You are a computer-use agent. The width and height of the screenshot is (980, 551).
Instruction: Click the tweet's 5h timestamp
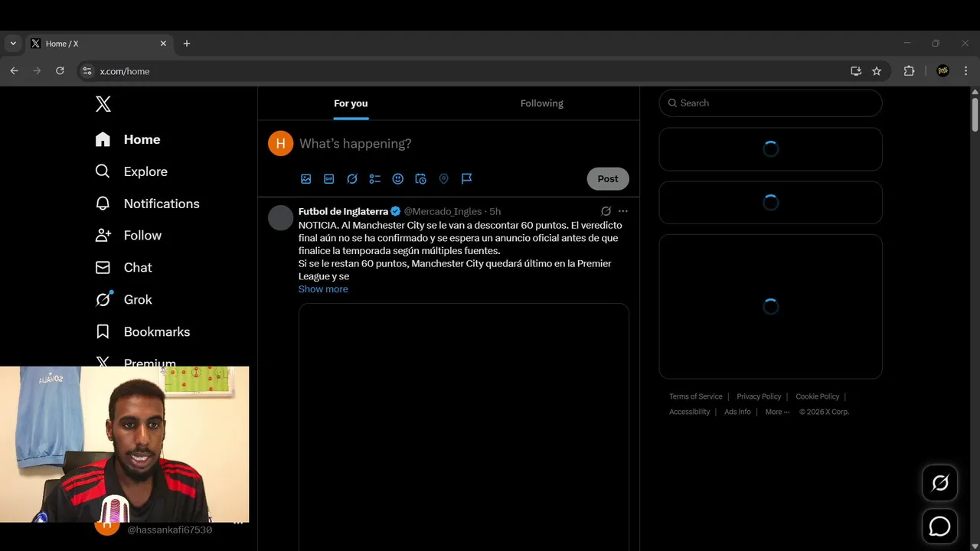pyautogui.click(x=495, y=211)
